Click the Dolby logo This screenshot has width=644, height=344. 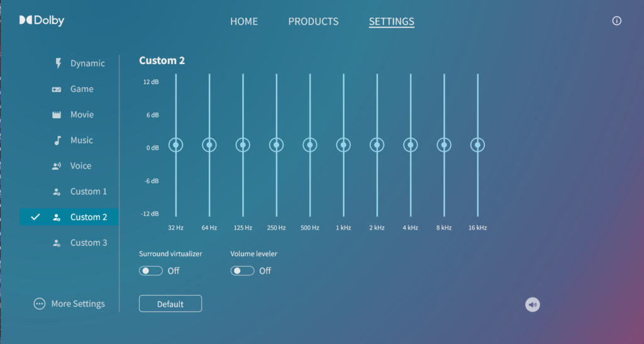42,21
